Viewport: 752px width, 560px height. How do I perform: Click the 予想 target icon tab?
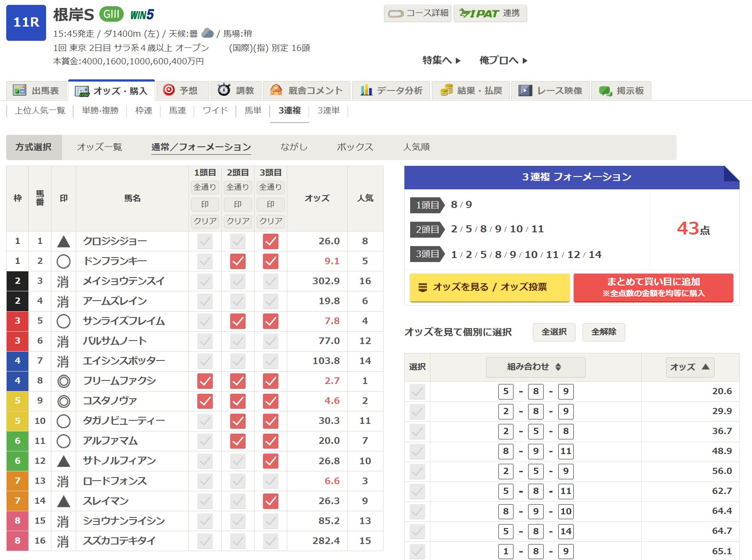(169, 90)
